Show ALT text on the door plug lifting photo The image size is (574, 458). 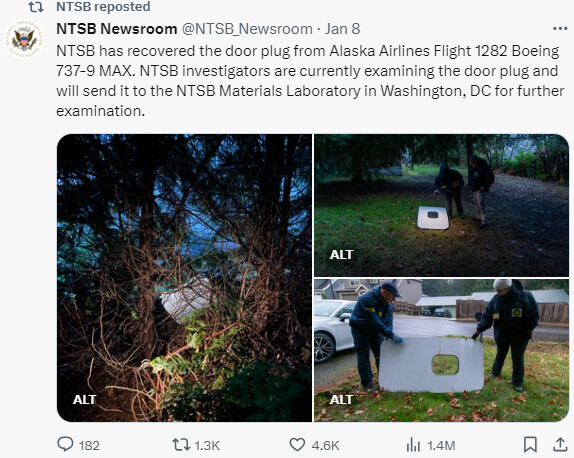[x=341, y=399]
